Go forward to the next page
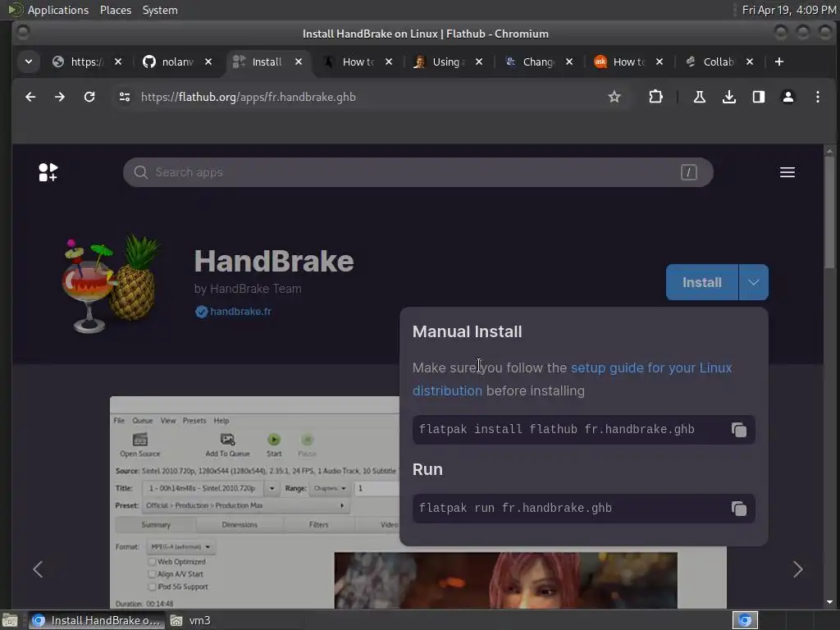 tap(60, 97)
